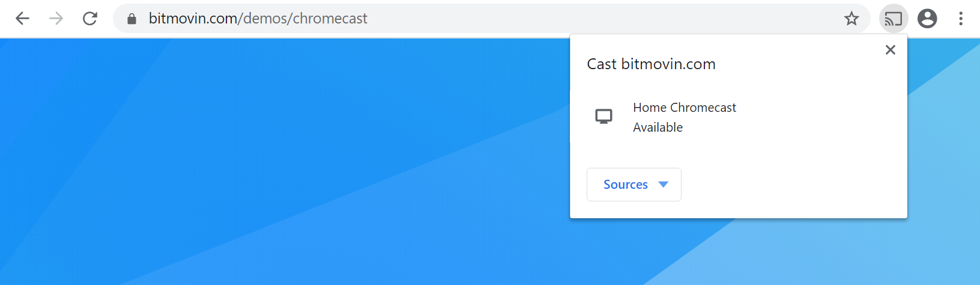Click the Cast bitmovin.com popup title
980x285 pixels.
651,64
